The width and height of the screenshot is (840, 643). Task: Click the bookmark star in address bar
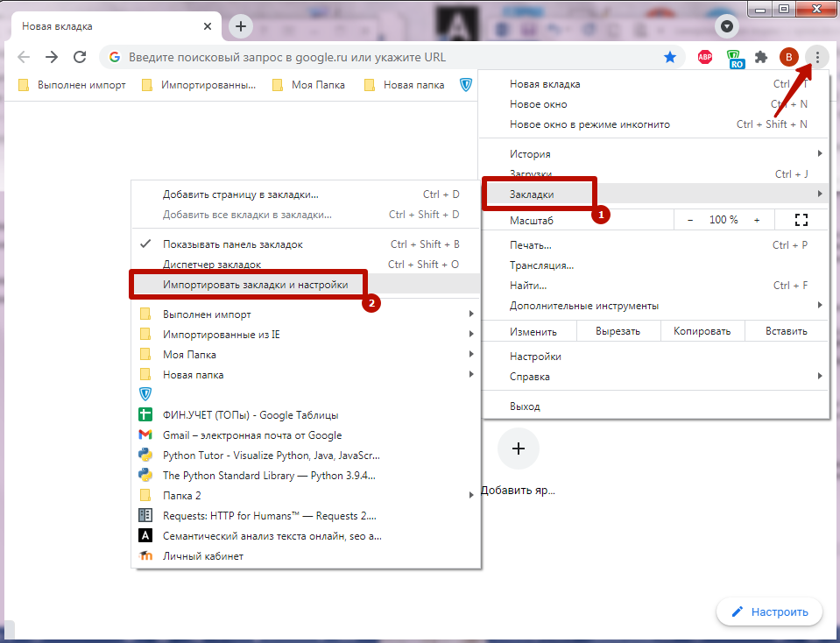tap(670, 57)
